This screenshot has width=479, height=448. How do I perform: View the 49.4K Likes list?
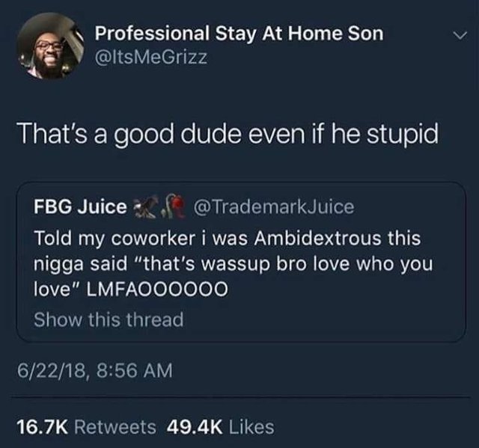[220, 426]
